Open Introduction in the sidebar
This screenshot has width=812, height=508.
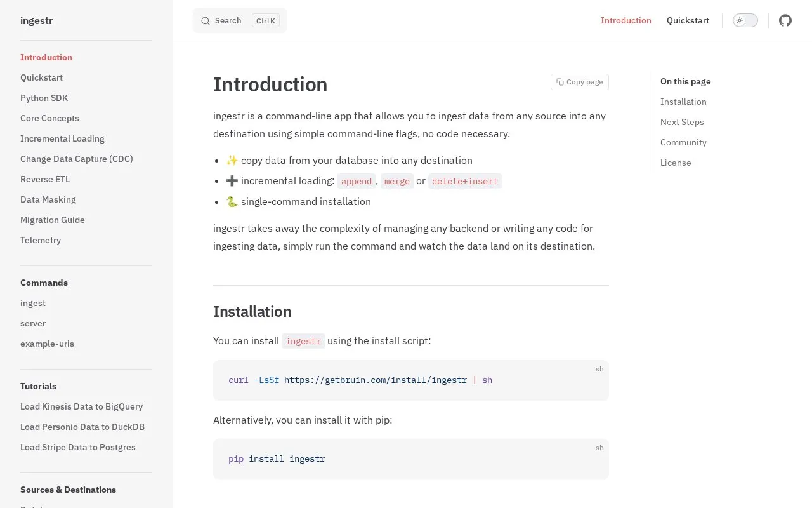[x=46, y=57]
